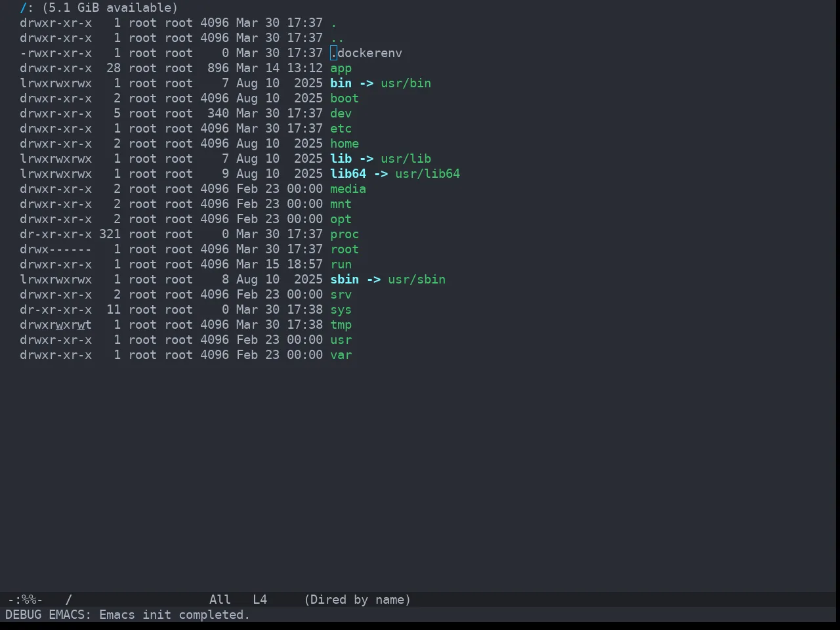Click the mode line buffer name '/'

pos(68,600)
